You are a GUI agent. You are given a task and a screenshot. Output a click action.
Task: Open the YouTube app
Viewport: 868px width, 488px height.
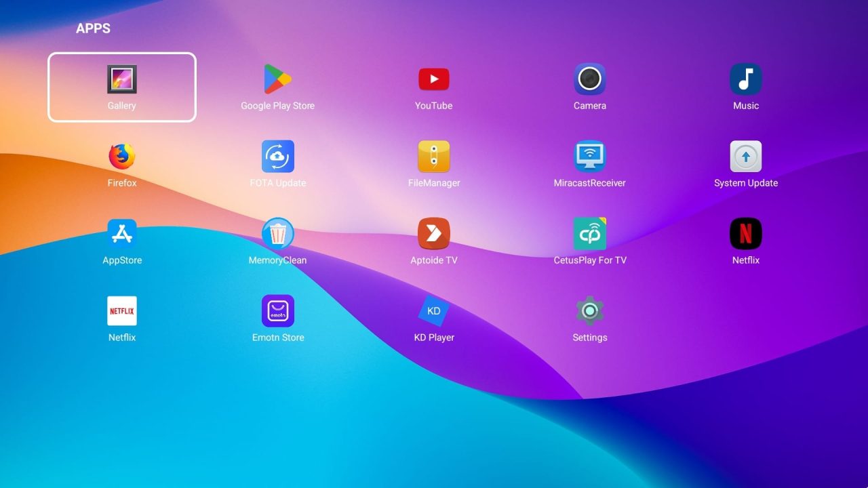point(434,80)
